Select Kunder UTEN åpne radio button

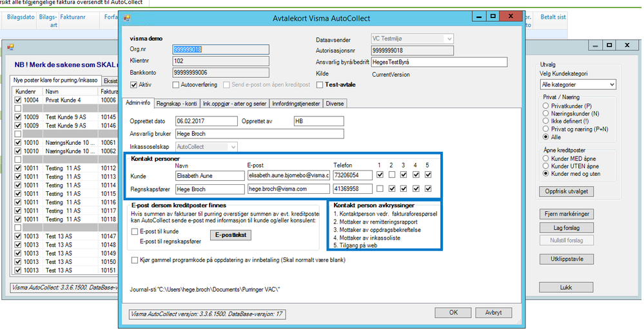[x=545, y=165]
